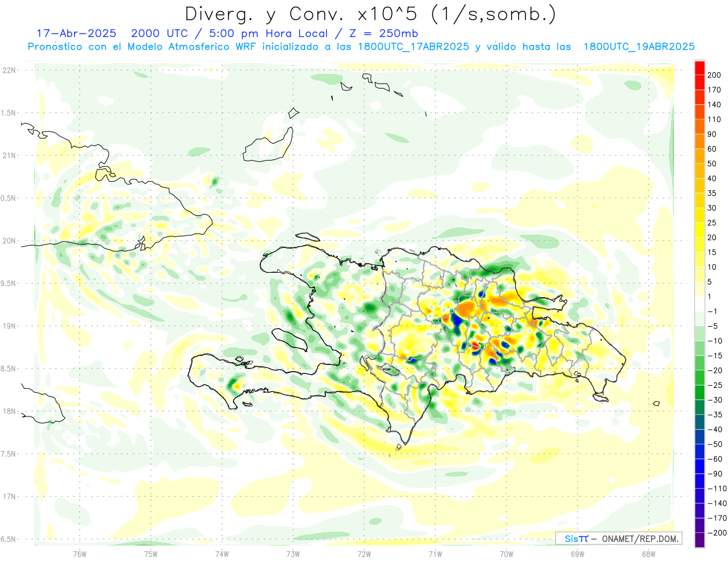Click the '7.5N' latitude label
Viewport: 728px width, 562px height.
[x=9, y=453]
